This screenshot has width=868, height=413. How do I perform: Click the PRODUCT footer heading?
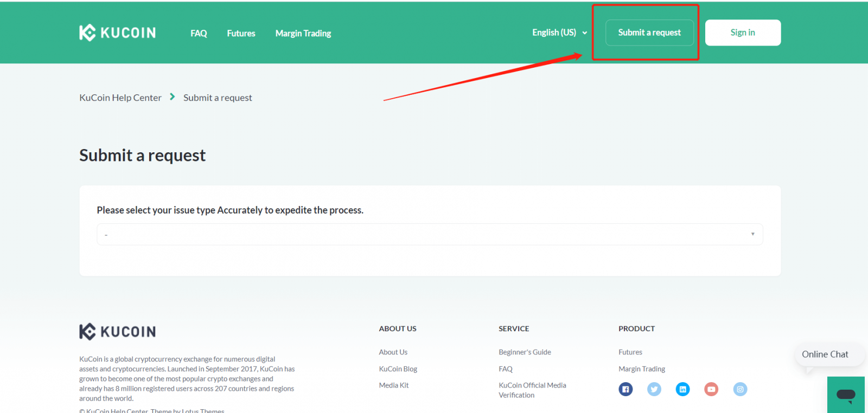pyautogui.click(x=637, y=328)
